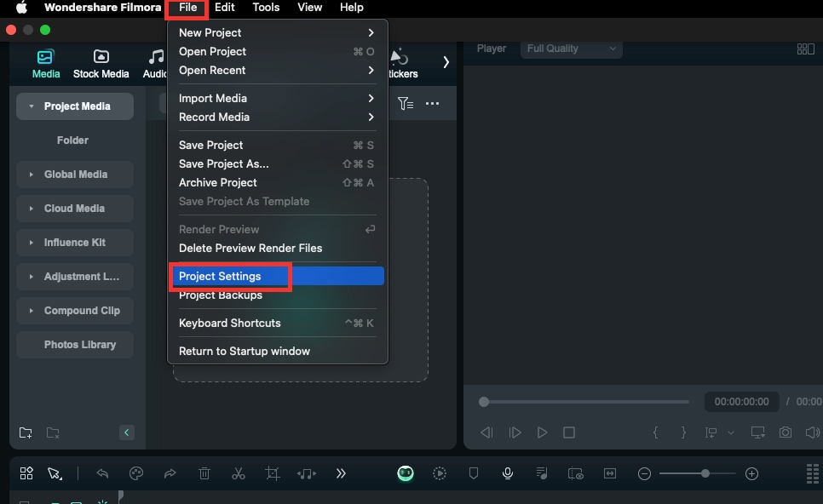823x504 pixels.
Task: Open Keyboard Shortcuts
Action: [277, 323]
